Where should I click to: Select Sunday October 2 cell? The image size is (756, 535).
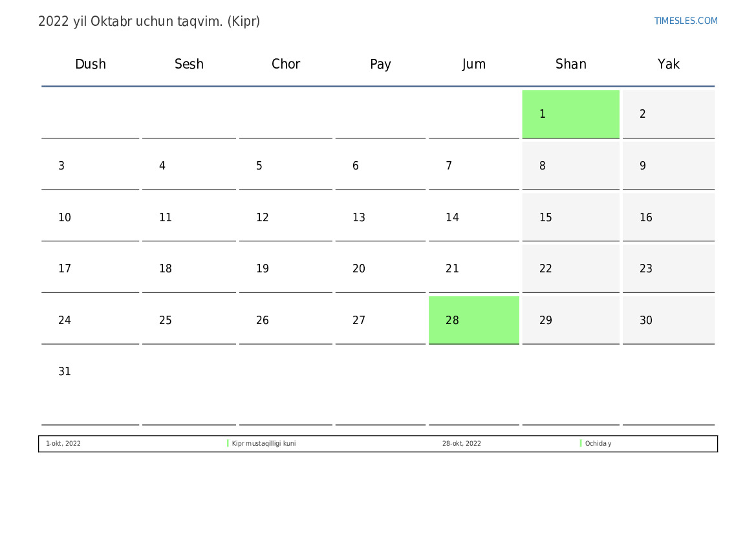(668, 114)
